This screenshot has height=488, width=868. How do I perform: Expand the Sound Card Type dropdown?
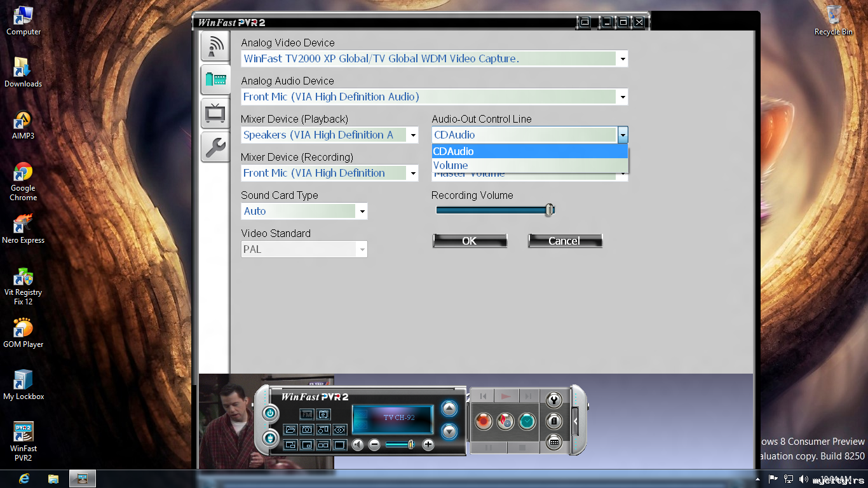[x=362, y=211]
